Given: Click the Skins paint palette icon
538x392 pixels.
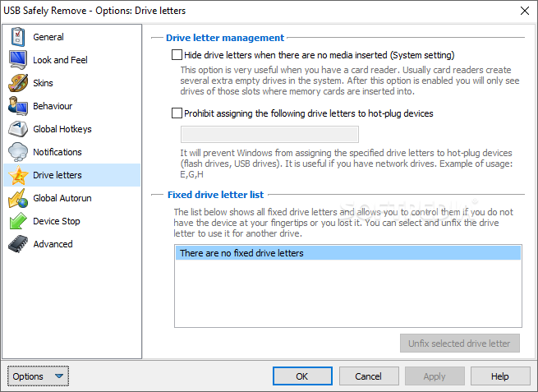Looking at the screenshot, I should point(18,83).
